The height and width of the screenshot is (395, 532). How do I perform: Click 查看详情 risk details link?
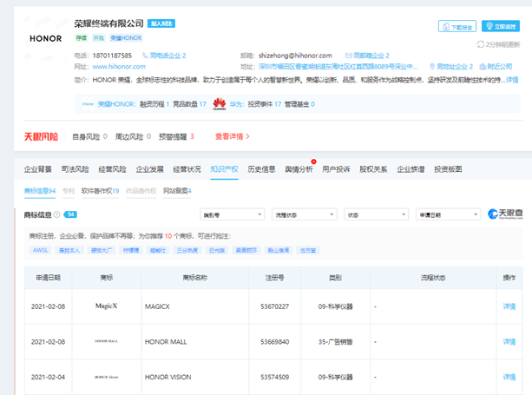(x=233, y=136)
